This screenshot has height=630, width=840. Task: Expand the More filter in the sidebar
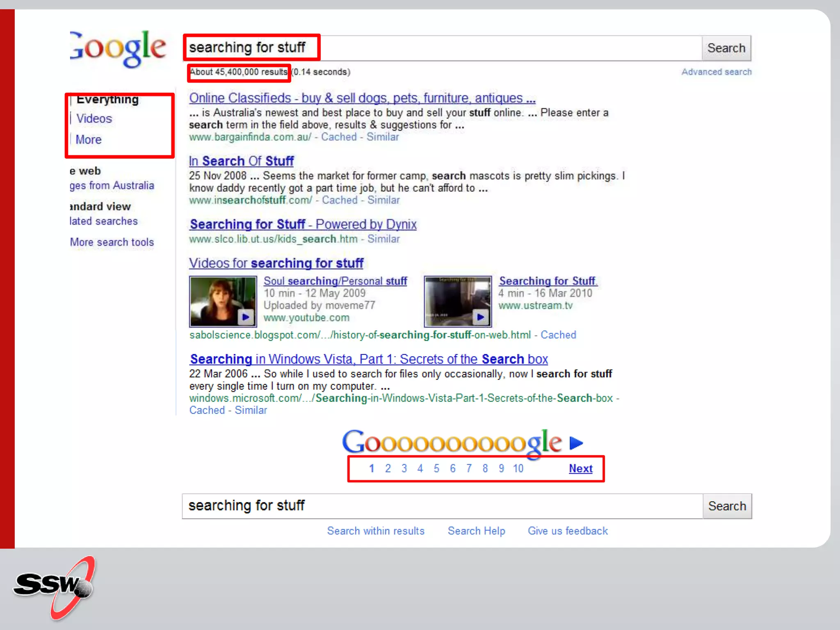(x=88, y=140)
